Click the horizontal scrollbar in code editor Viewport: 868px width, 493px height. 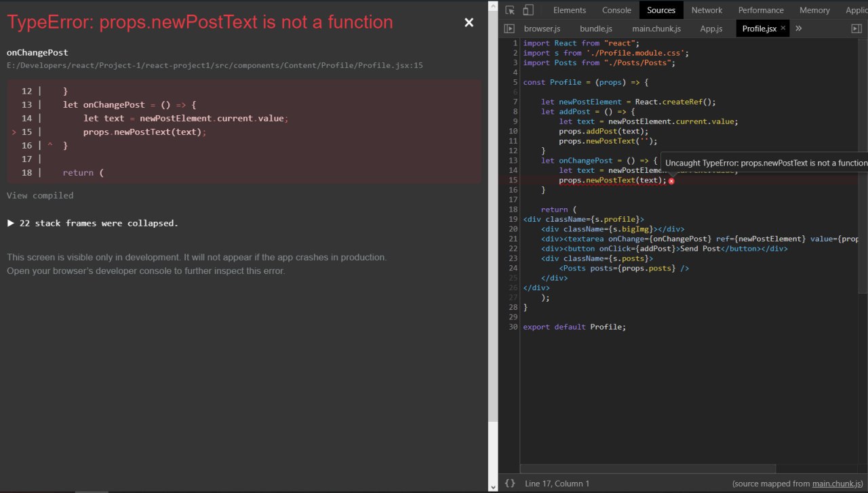tap(648, 469)
